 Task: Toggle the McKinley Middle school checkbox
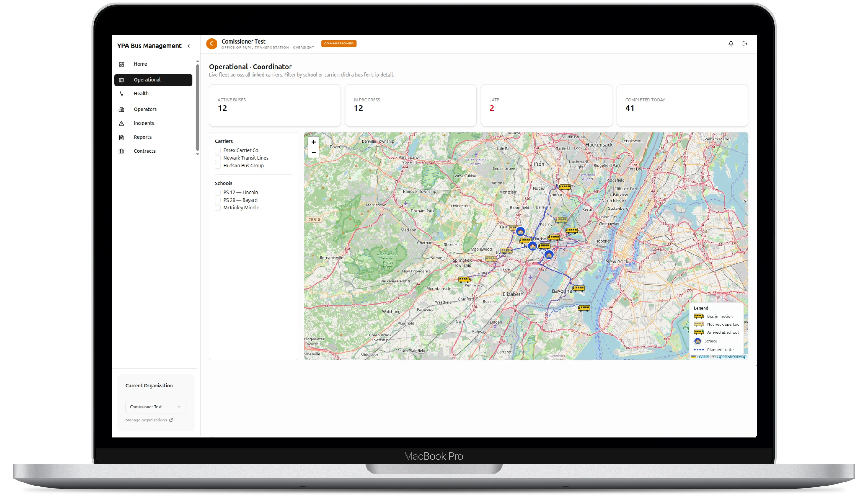point(217,208)
